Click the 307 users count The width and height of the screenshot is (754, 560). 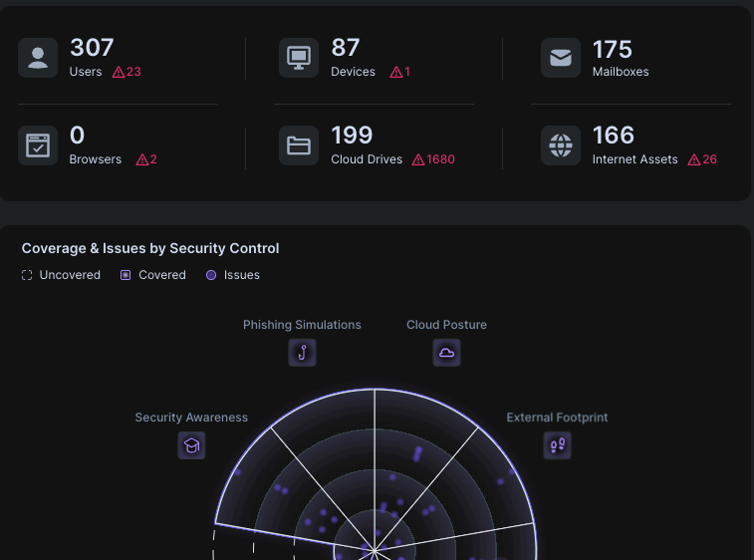[92, 48]
